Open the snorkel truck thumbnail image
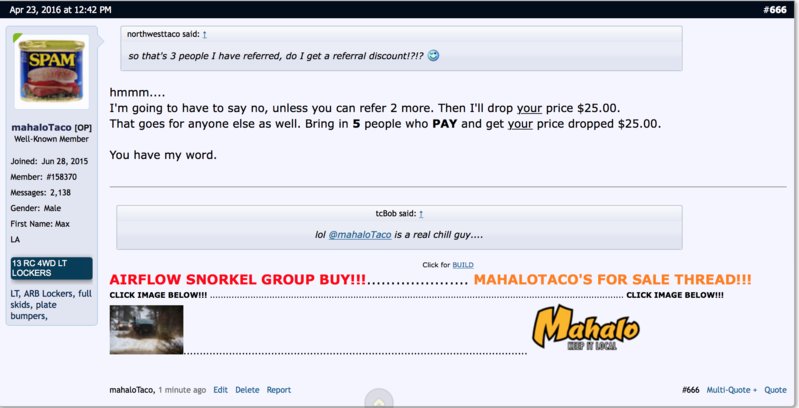799x408 pixels. tap(146, 330)
